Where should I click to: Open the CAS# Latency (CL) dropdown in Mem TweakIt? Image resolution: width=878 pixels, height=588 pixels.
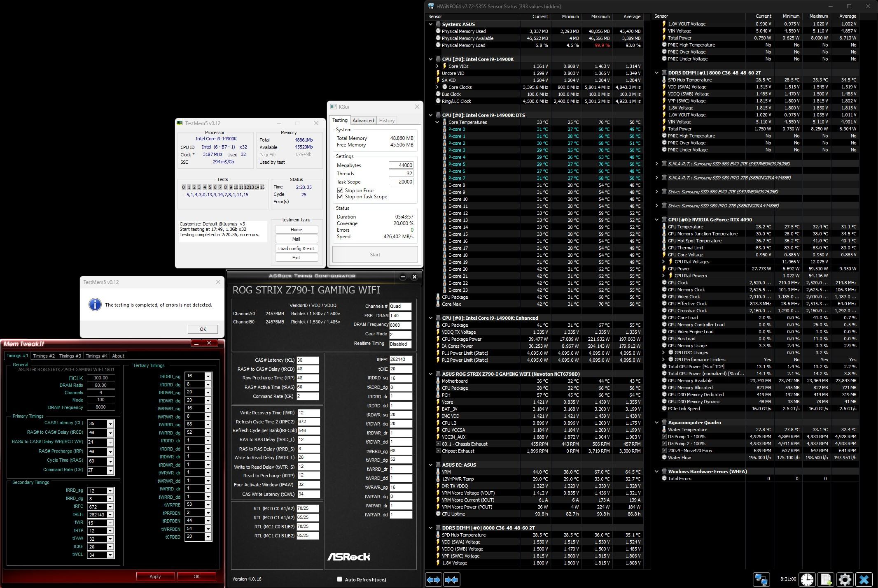(110, 424)
